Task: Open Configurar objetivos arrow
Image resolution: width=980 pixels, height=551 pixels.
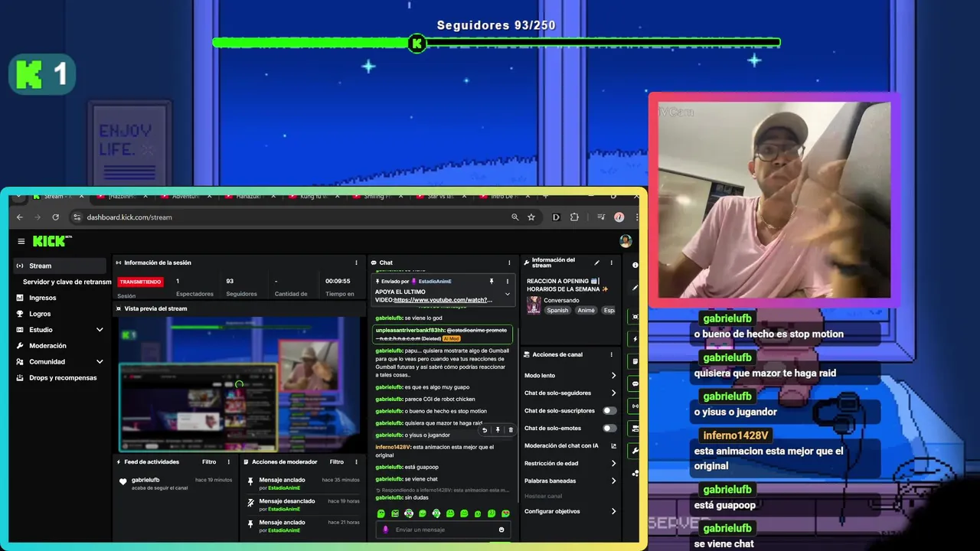Action: pos(613,511)
